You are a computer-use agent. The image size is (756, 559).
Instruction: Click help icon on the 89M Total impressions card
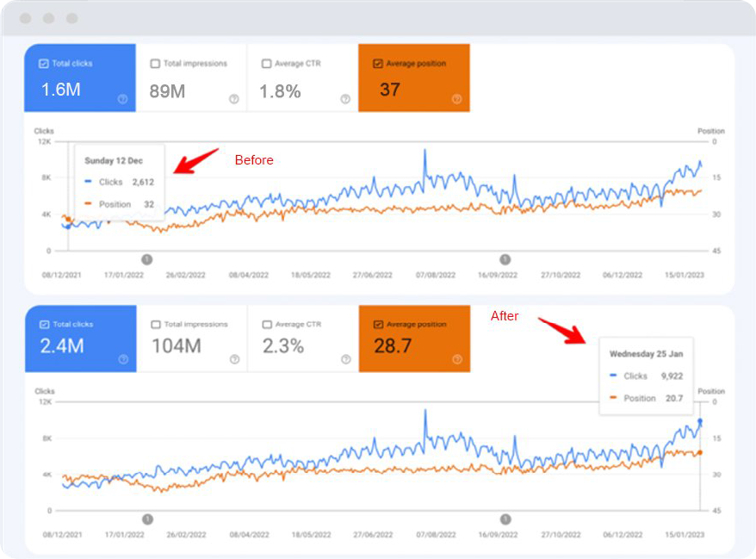[x=233, y=99]
